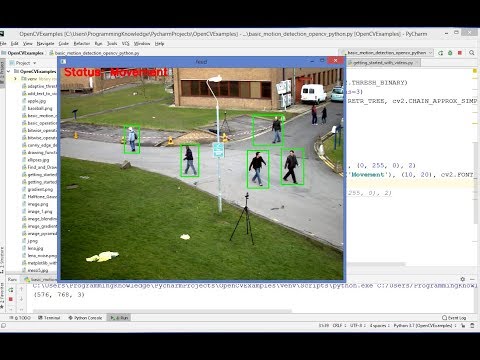Click the red Stop icon in main toolbar
480x360 pixels.
coord(460,53)
